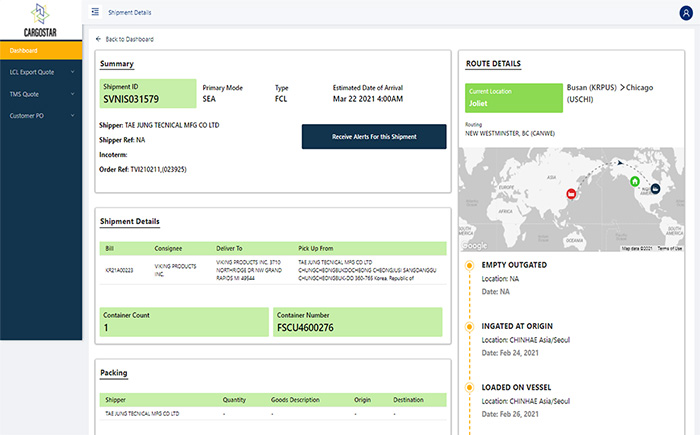Click date Feb 24, 2021 under Ingated at Origin
700x435 pixels.
point(510,353)
